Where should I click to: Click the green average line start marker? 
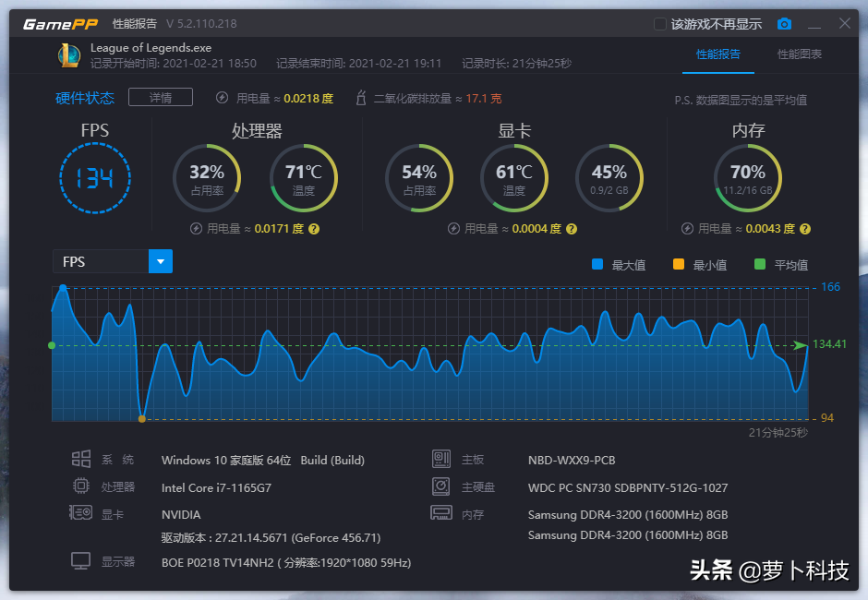[52, 345]
